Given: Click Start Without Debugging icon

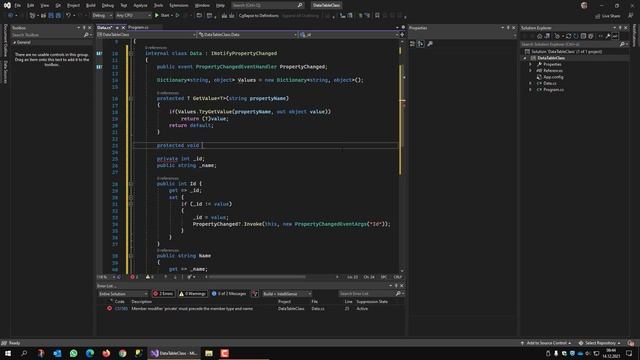Looking at the screenshot, I should 178,16.
